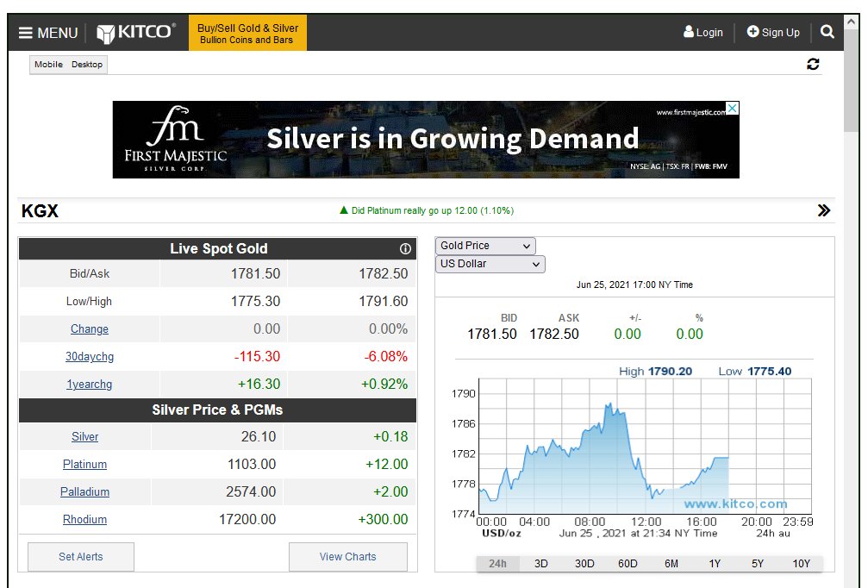Image resolution: width=868 pixels, height=588 pixels.
Task: Open the Gold Price dropdown
Action: [485, 246]
